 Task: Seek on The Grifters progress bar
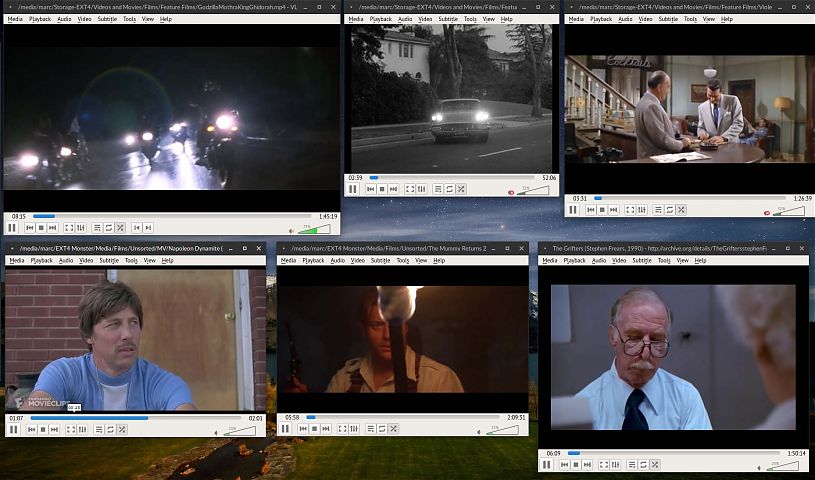pyautogui.click(x=674, y=453)
